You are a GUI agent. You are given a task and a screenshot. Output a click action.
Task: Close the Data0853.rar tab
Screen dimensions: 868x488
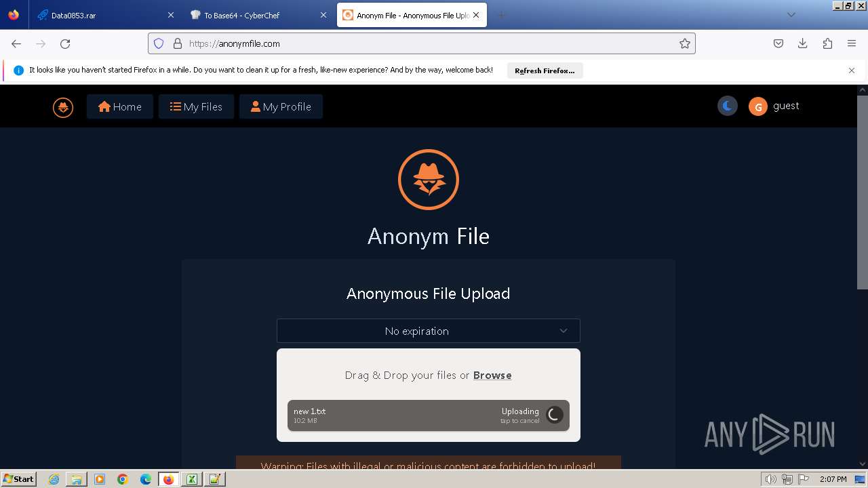pos(170,15)
